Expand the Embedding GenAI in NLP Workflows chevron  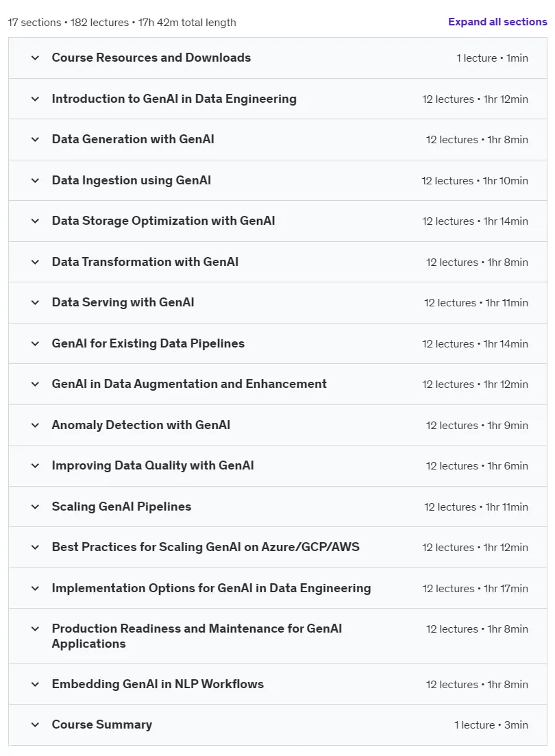pos(35,683)
